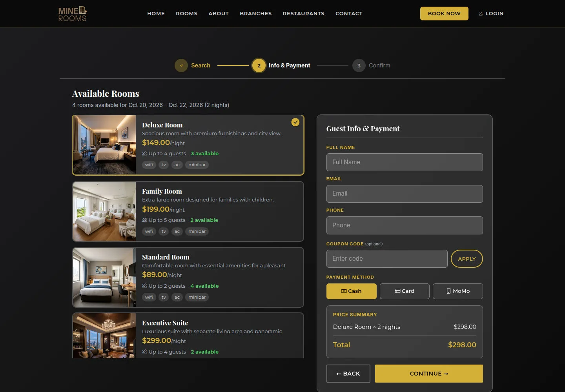Click the minibar tag on Standard Room

197,297
